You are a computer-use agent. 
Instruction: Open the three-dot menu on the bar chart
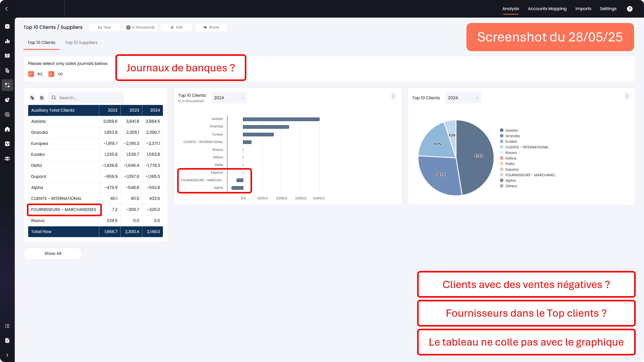tap(393, 97)
